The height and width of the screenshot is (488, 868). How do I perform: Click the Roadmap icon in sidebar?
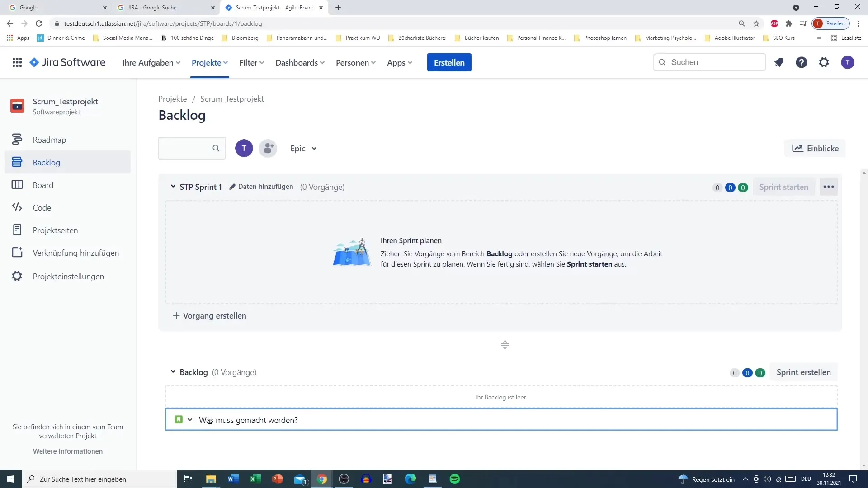click(16, 140)
